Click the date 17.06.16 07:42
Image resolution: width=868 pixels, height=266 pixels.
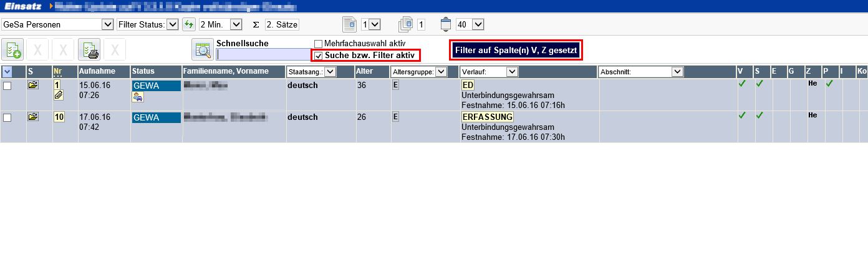pyautogui.click(x=95, y=122)
